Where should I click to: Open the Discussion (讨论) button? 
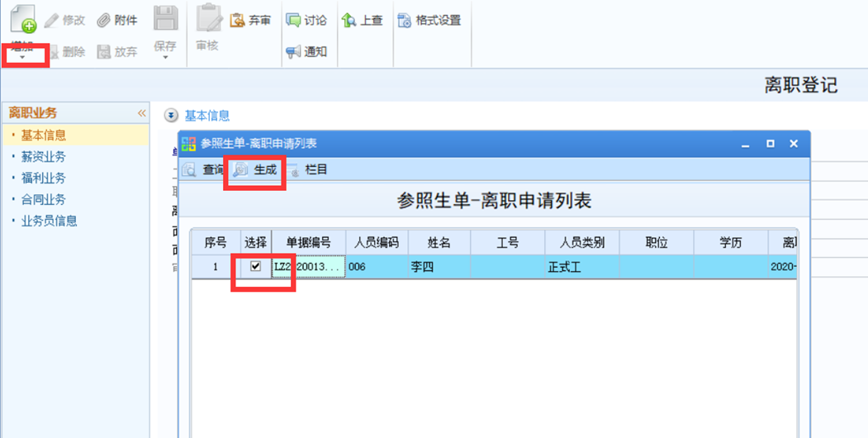click(x=306, y=21)
